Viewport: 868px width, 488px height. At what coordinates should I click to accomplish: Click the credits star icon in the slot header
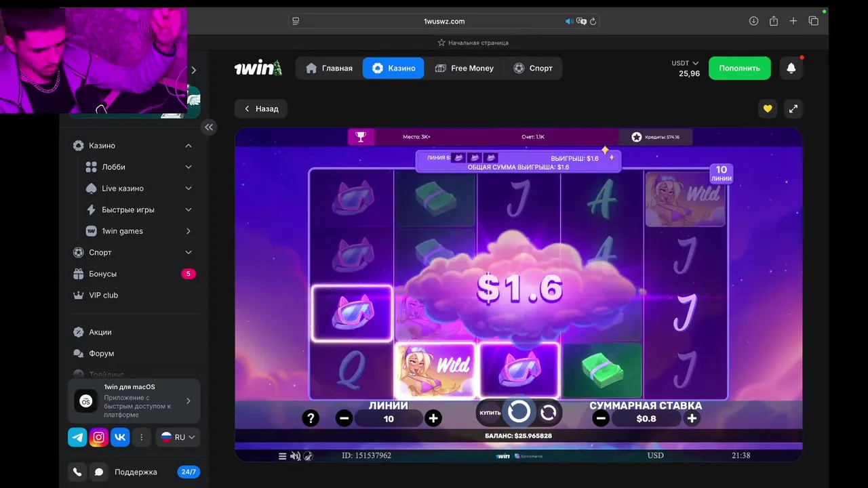(x=636, y=137)
